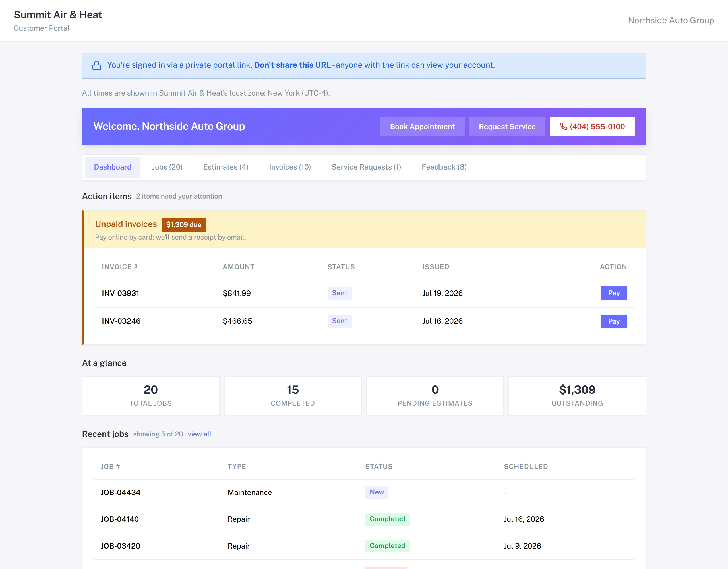The width and height of the screenshot is (728, 569).
Task: Click the Unpaid invoices heading
Action: [126, 224]
